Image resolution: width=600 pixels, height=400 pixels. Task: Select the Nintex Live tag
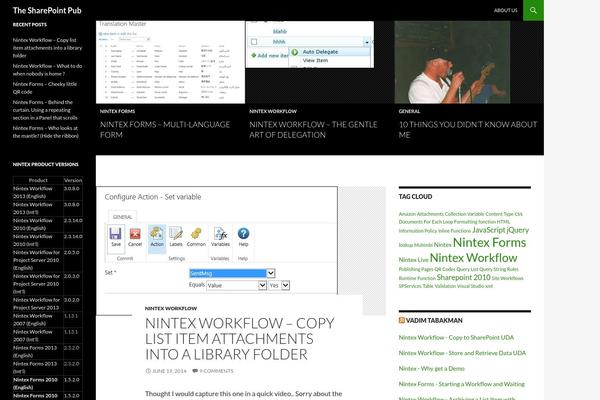pos(413,260)
